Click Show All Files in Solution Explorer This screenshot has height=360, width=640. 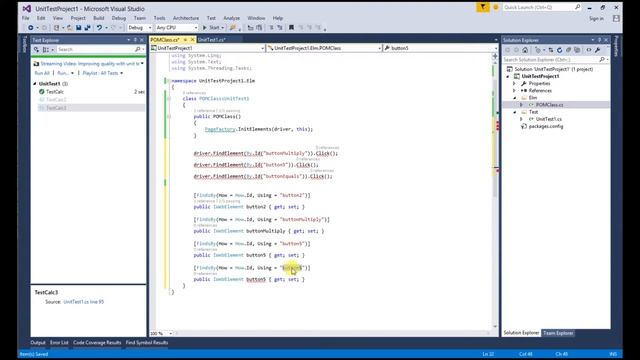click(577, 50)
